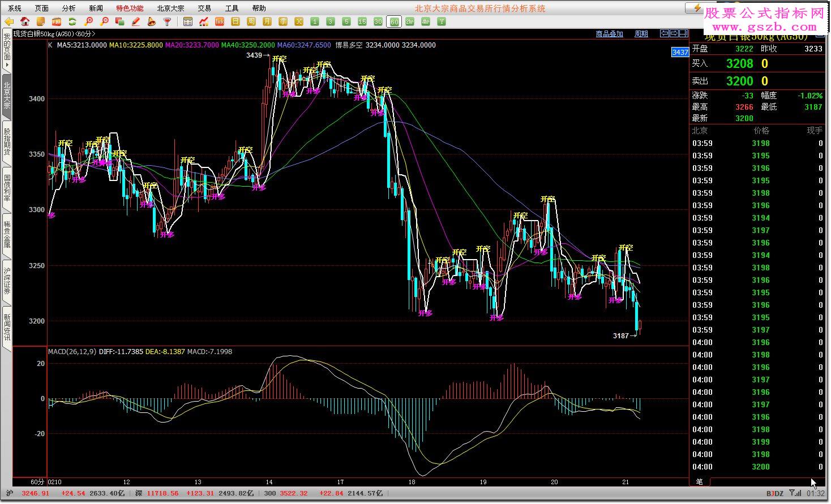Click the 3437 price marker on axis
The width and height of the screenshot is (831, 504).
tap(680, 52)
